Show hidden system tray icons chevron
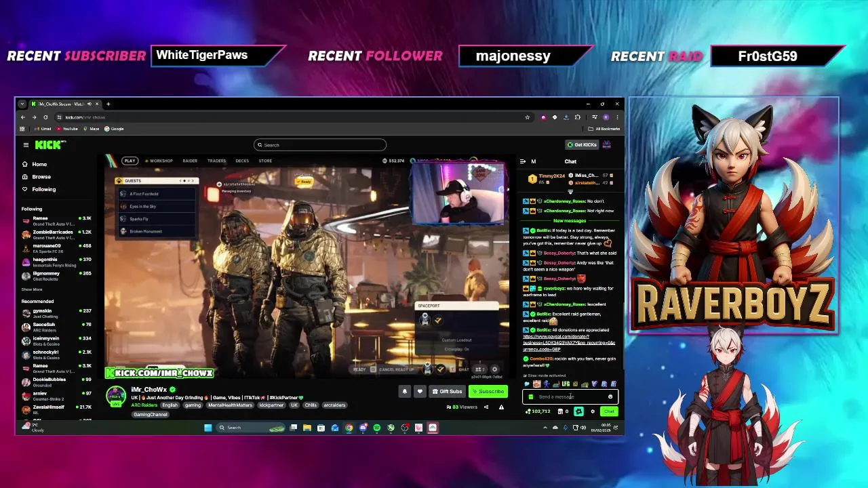The width and height of the screenshot is (868, 488). tap(545, 428)
